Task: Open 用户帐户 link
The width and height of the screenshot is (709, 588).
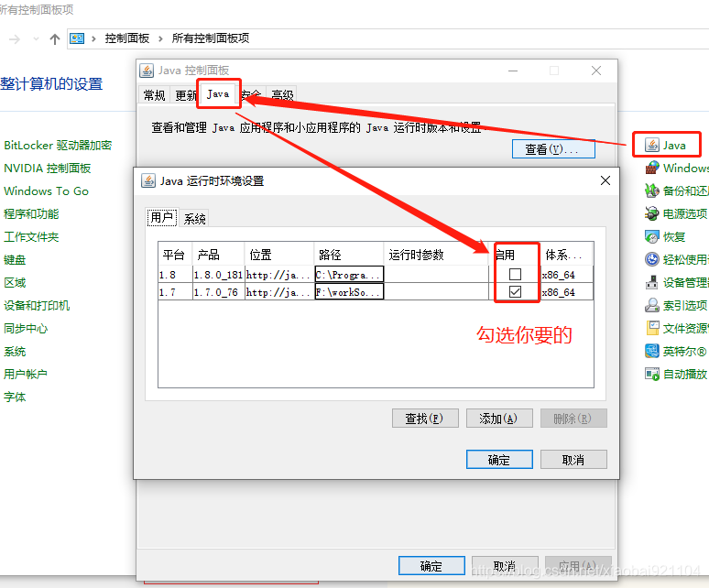Action: [26, 375]
